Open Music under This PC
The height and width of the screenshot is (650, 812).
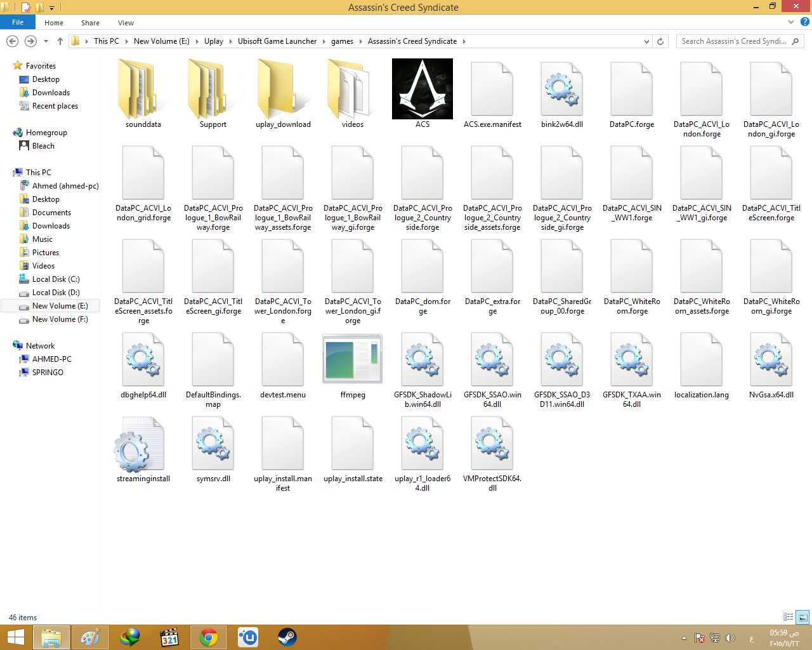tap(43, 239)
